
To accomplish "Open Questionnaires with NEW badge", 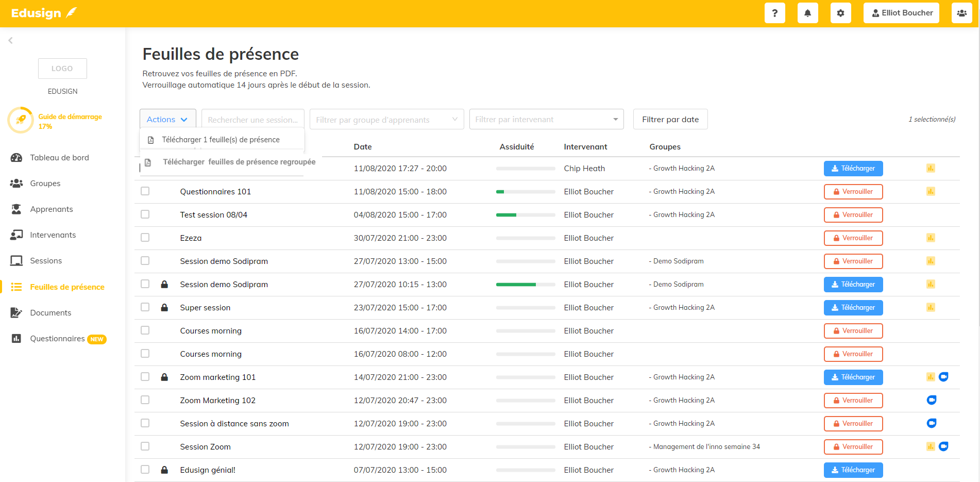I will click(x=68, y=339).
